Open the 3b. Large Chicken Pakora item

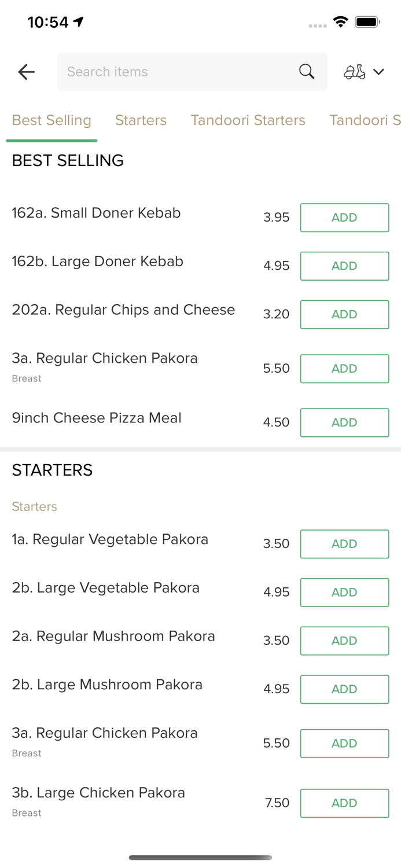(98, 793)
